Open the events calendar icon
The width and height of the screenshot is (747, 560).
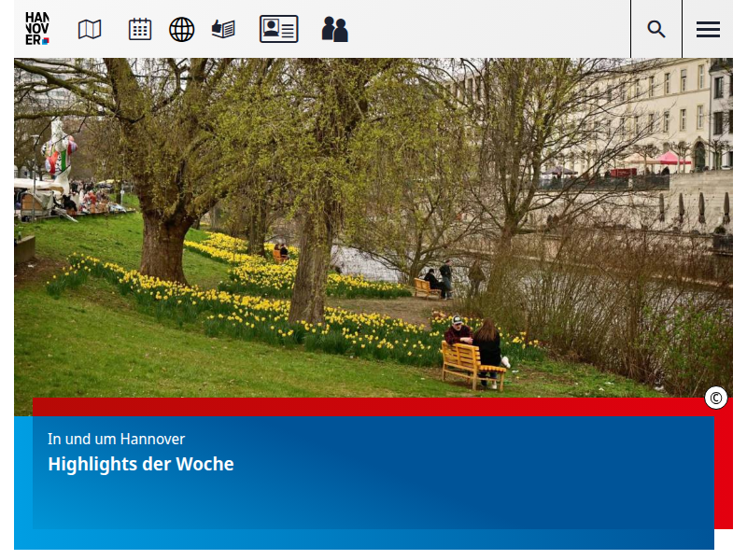click(x=140, y=29)
